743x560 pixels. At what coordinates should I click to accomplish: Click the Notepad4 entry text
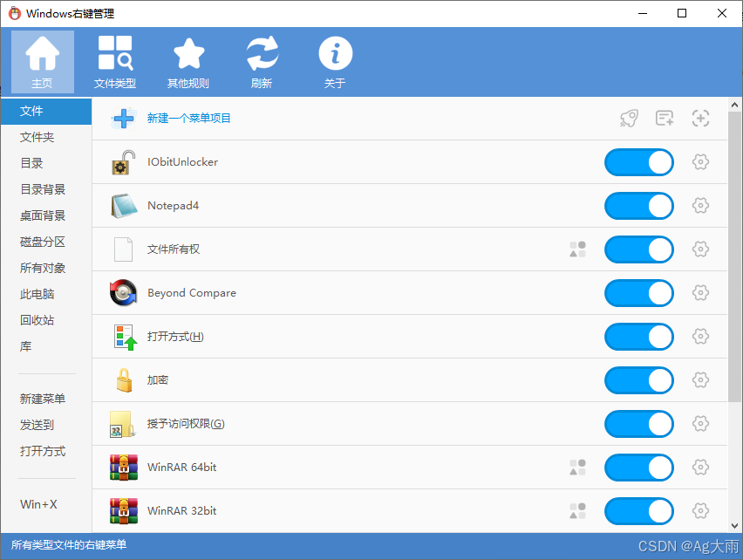point(173,206)
